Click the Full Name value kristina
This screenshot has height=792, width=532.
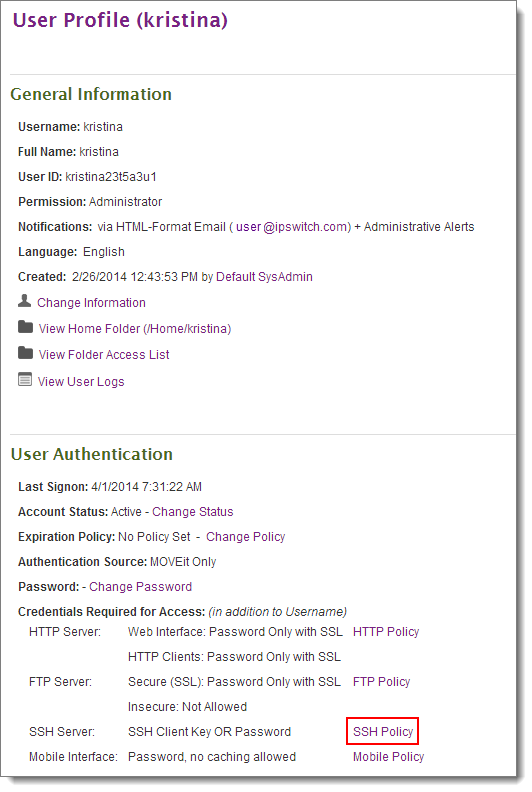pyautogui.click(x=99, y=152)
